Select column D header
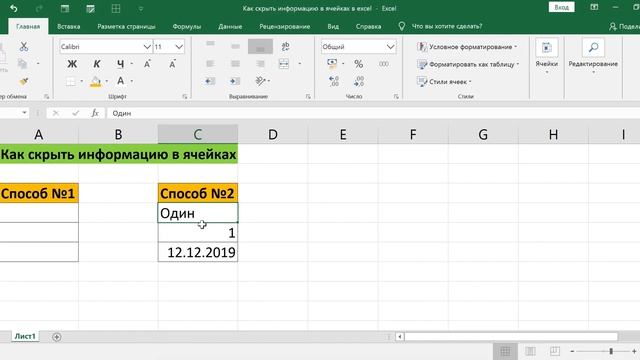Screen dimensions: 640x360 [x=273, y=134]
